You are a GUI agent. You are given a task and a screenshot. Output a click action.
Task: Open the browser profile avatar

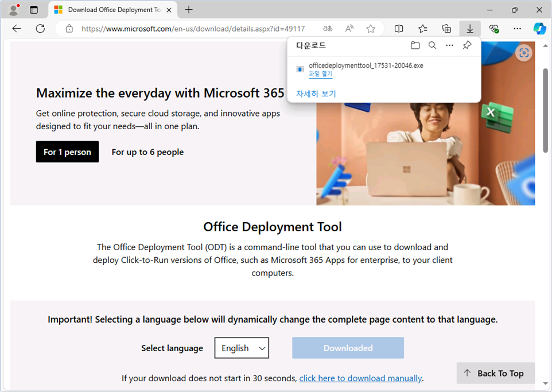(13, 10)
